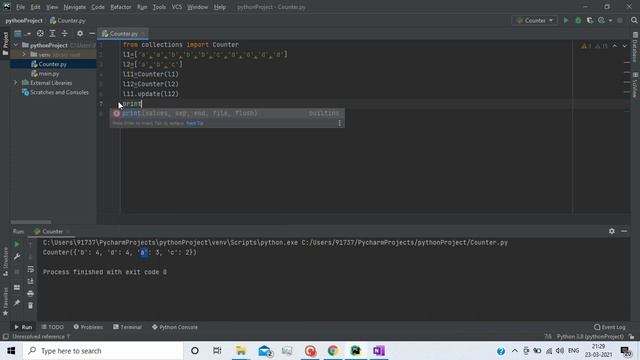Run the Counter configuration with green play icon
640x360 pixels.
pos(566,20)
